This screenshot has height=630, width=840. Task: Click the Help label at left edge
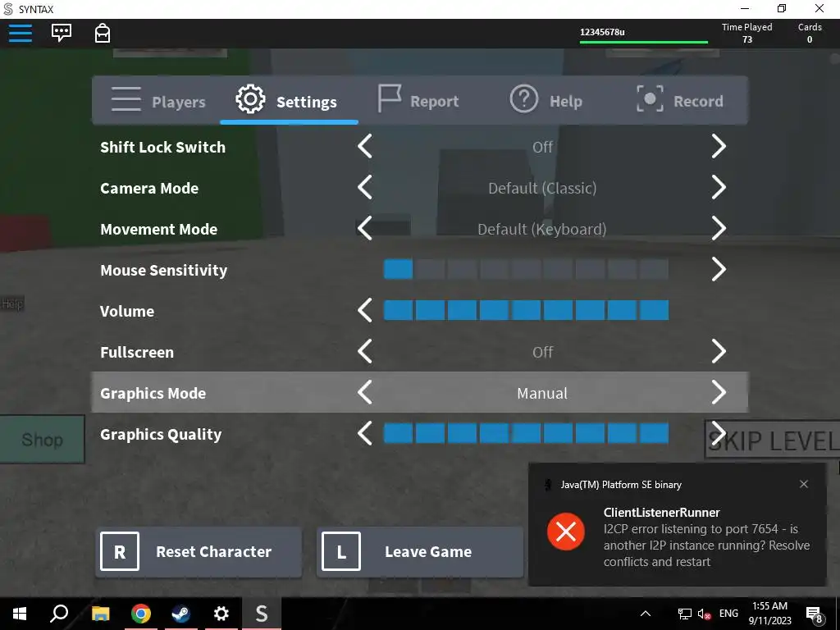(11, 304)
